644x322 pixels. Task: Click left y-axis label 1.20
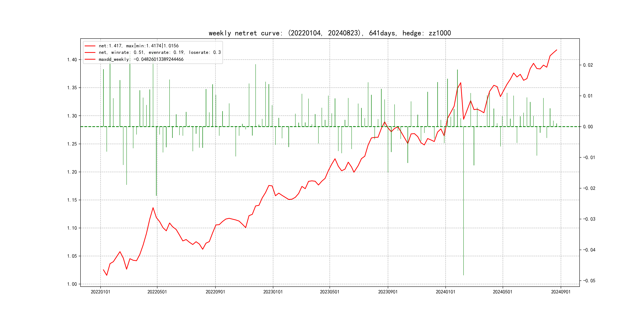pos(72,172)
